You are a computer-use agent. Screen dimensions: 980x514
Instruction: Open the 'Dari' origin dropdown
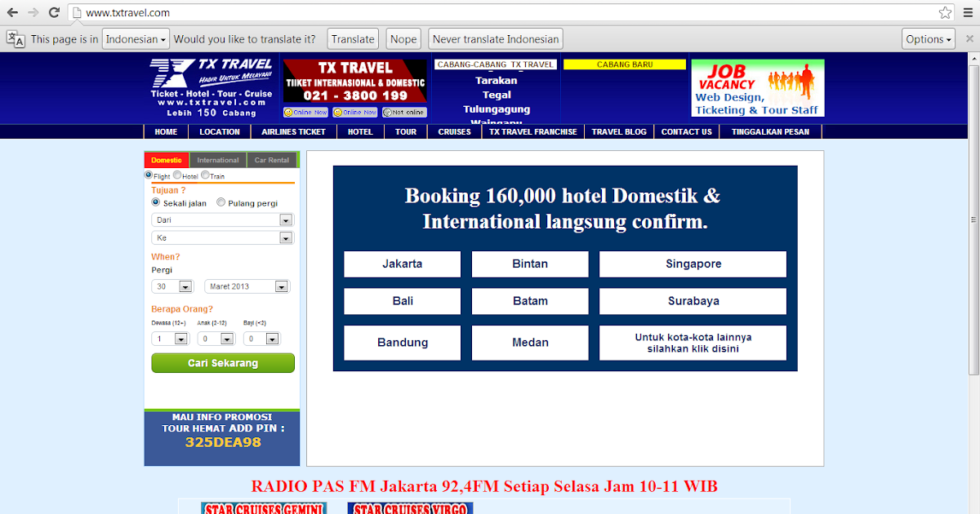[x=222, y=219]
